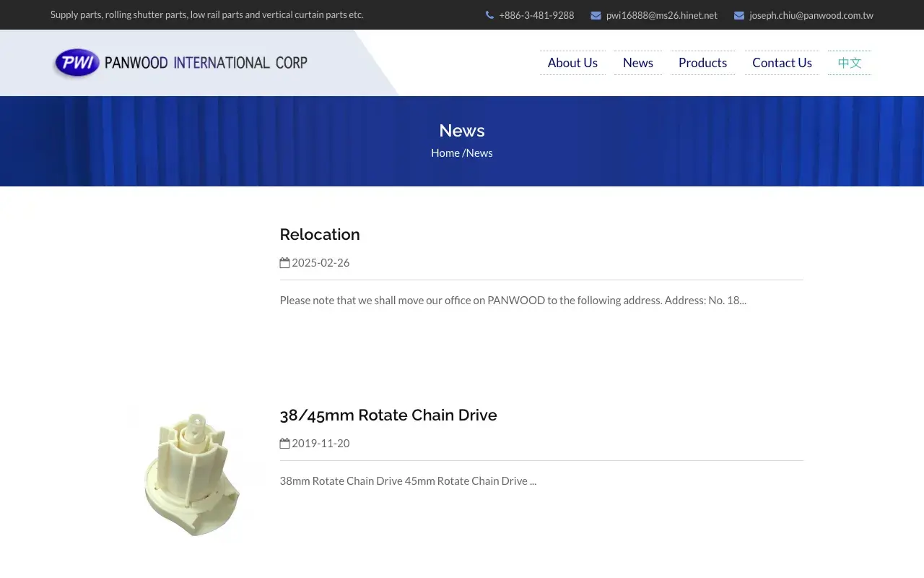Image resolution: width=924 pixels, height=578 pixels.
Task: Click News in the breadcrumb
Action: (x=479, y=152)
